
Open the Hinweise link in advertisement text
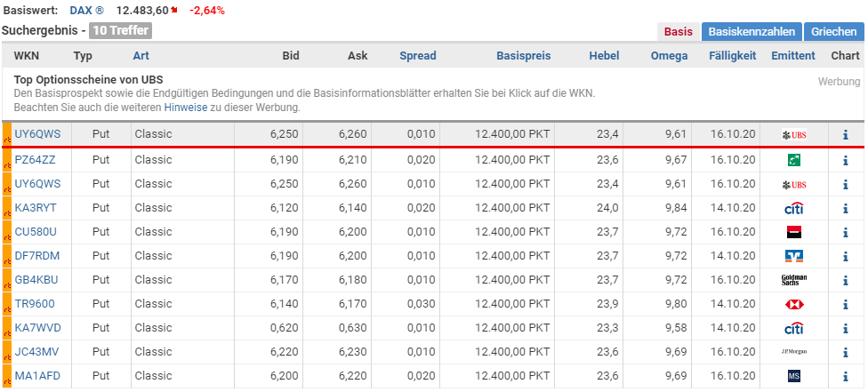point(186,108)
